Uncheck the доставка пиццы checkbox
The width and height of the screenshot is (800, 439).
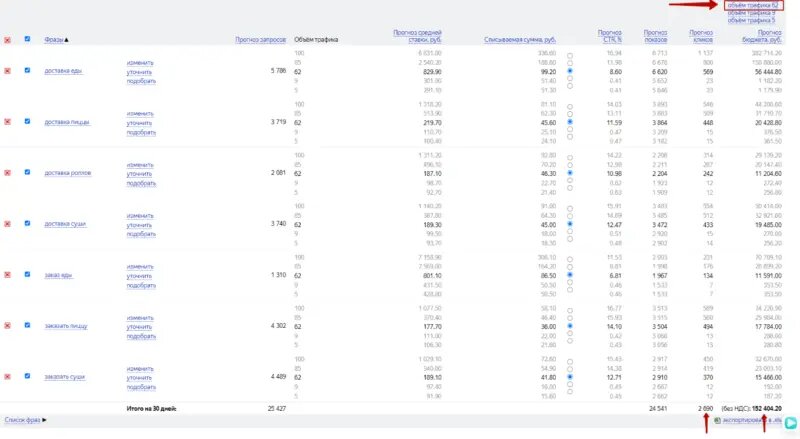click(27, 121)
